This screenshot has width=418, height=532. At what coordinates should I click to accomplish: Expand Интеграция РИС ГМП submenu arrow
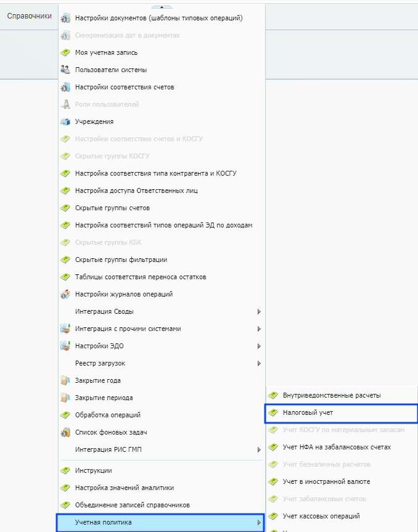click(259, 449)
